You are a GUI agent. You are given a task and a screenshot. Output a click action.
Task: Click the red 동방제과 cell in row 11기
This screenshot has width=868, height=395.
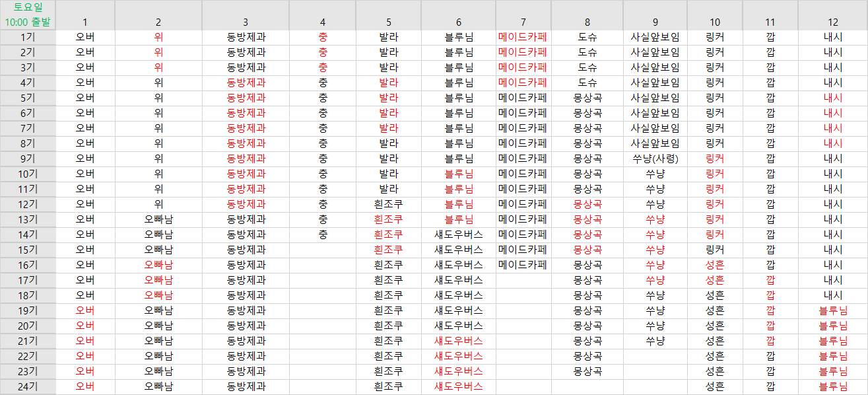[x=246, y=189]
